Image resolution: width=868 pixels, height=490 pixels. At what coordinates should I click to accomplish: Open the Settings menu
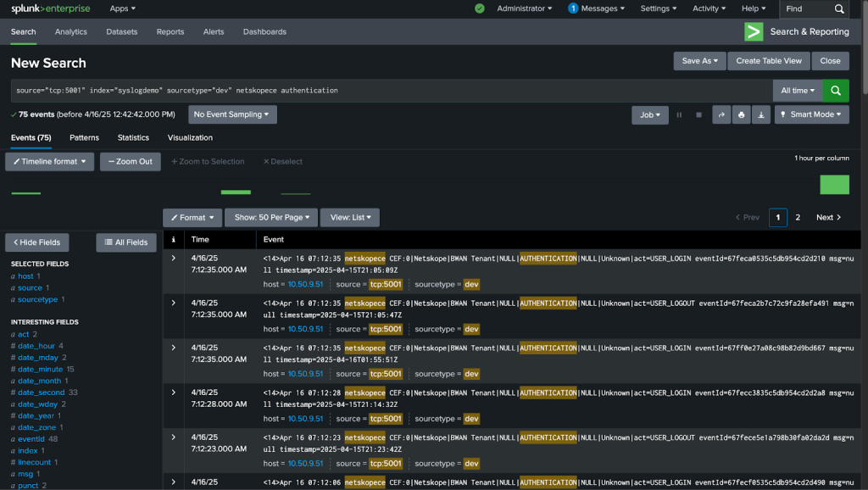[x=658, y=8]
